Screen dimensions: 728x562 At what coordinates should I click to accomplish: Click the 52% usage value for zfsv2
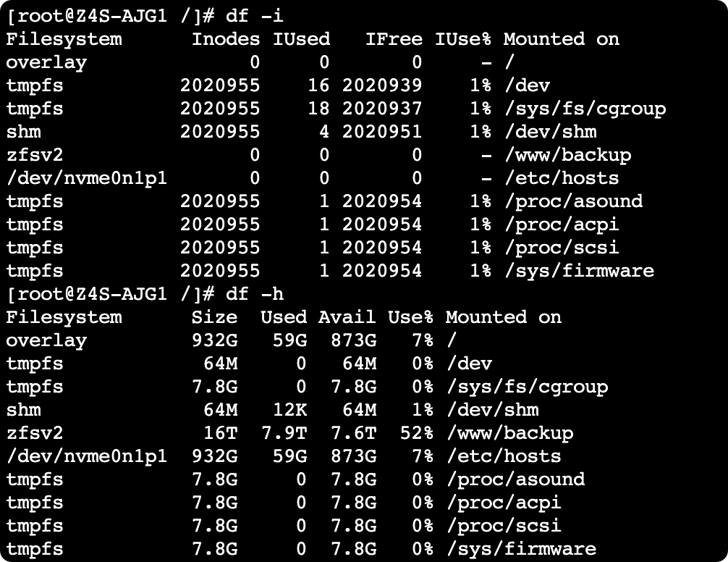coord(416,433)
